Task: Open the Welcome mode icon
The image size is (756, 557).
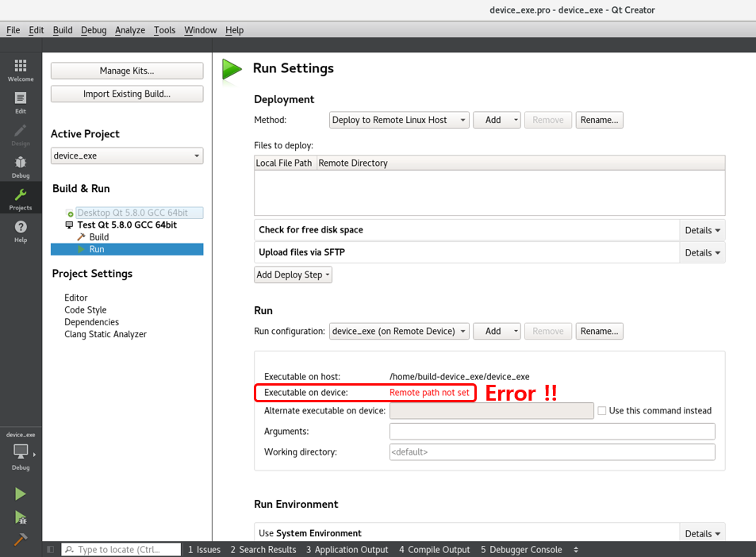Action: click(x=21, y=66)
